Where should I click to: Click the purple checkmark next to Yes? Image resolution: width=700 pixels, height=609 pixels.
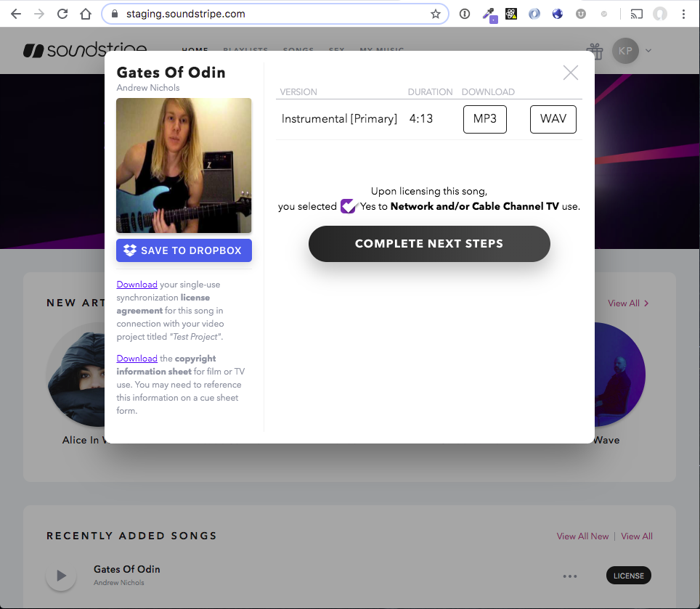[349, 206]
